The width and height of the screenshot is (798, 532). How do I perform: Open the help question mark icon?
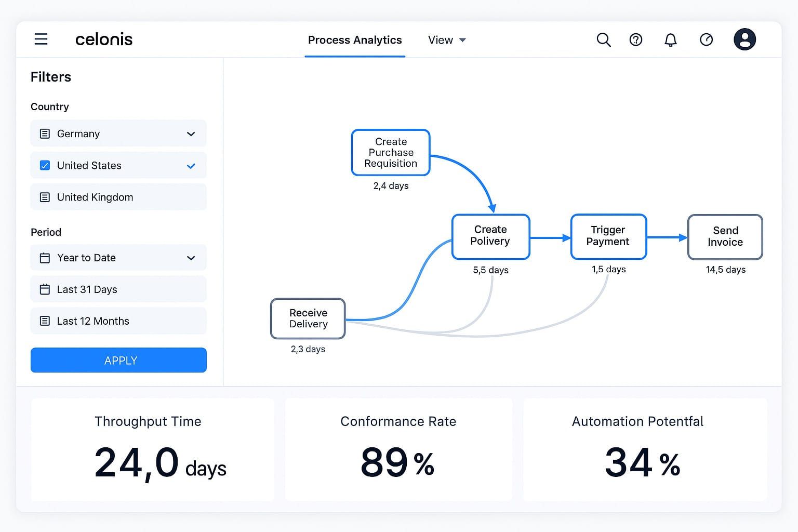pos(636,40)
